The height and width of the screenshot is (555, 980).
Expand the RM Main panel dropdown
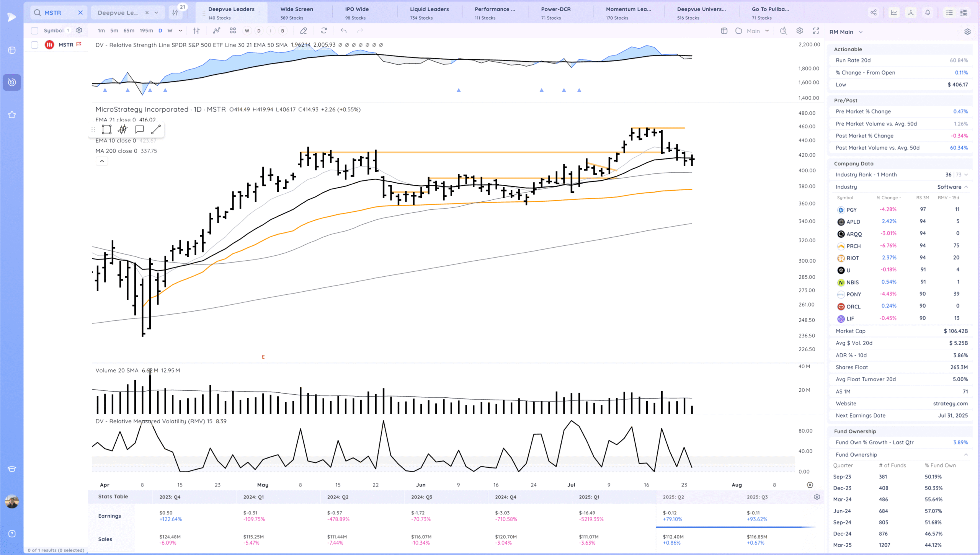[x=861, y=32]
